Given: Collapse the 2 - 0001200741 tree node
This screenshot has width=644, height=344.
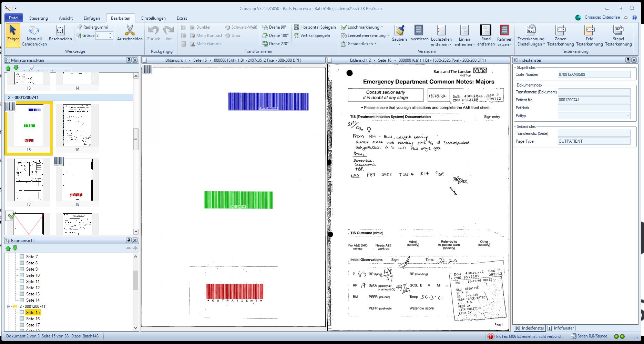Looking at the screenshot, I should point(9,306).
